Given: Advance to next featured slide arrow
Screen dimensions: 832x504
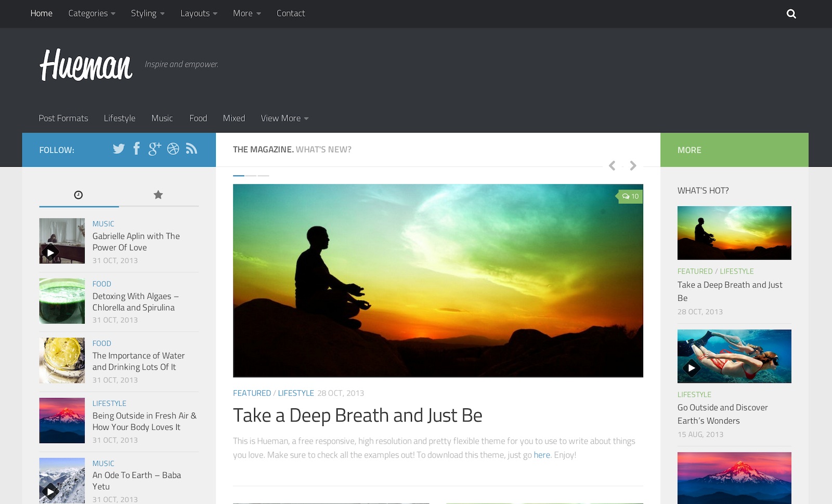Looking at the screenshot, I should [x=633, y=166].
